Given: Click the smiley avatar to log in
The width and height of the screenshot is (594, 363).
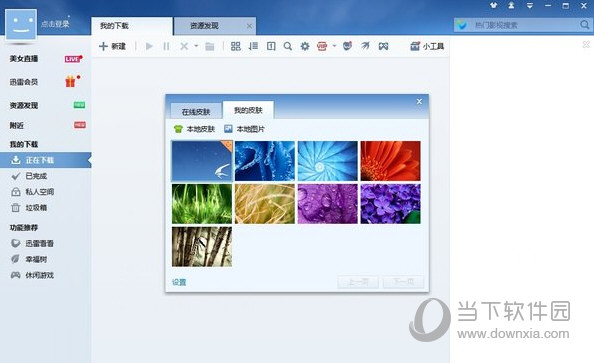Looking at the screenshot, I should tap(21, 25).
